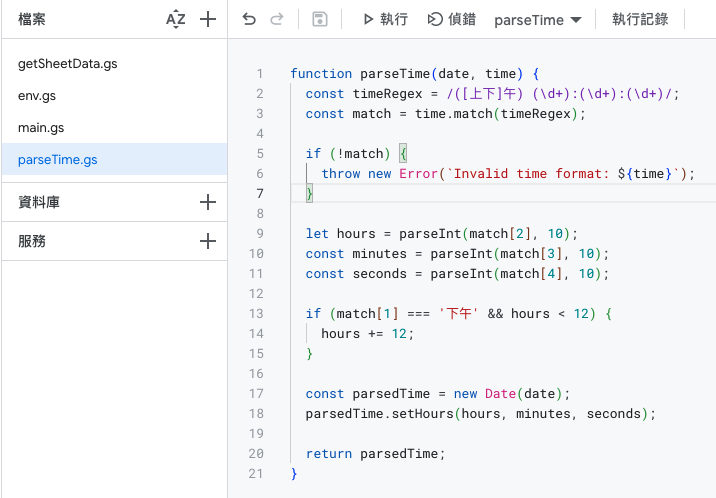Viewport: 716px width, 498px height.
Task: Click the undo arrow icon
Action: tap(249, 19)
